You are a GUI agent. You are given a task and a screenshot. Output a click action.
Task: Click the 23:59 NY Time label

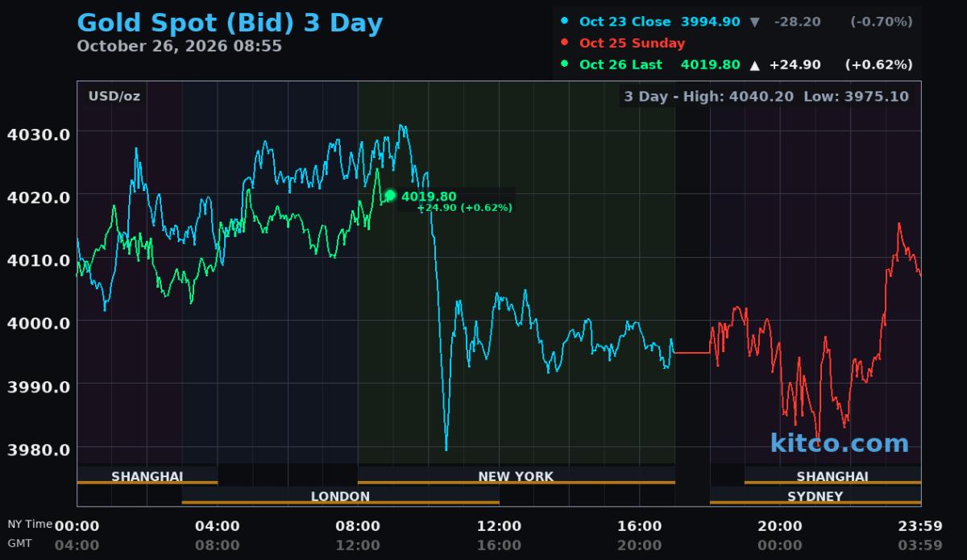920,526
